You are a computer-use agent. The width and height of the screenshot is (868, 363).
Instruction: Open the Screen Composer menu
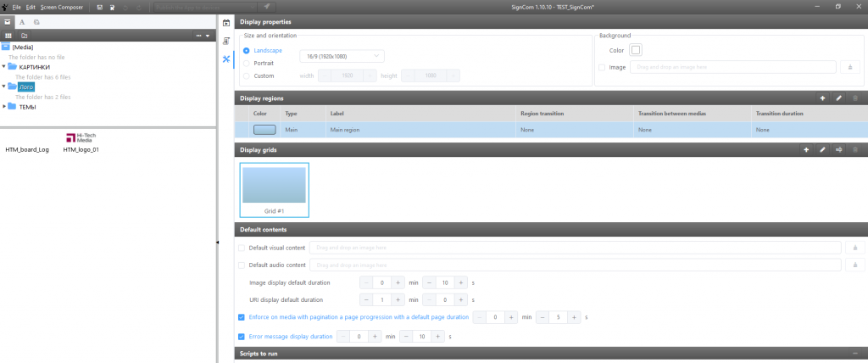pos(62,7)
